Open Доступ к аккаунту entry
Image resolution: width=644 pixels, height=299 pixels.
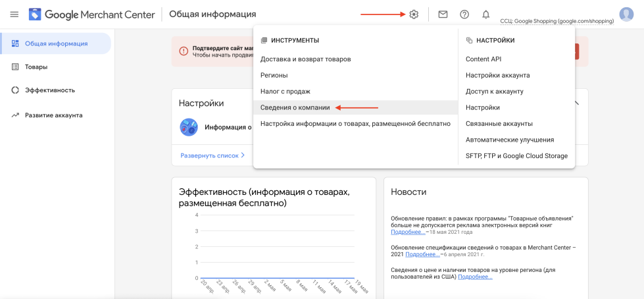tap(495, 92)
